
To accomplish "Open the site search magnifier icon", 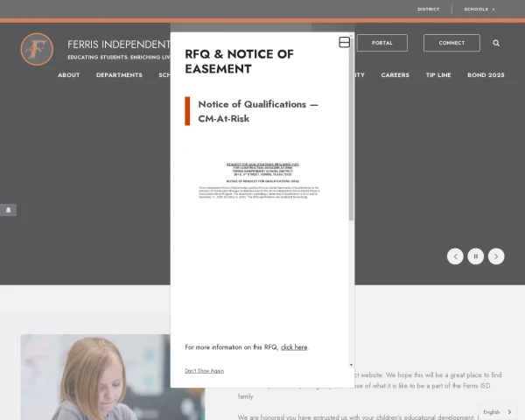I will coord(496,43).
